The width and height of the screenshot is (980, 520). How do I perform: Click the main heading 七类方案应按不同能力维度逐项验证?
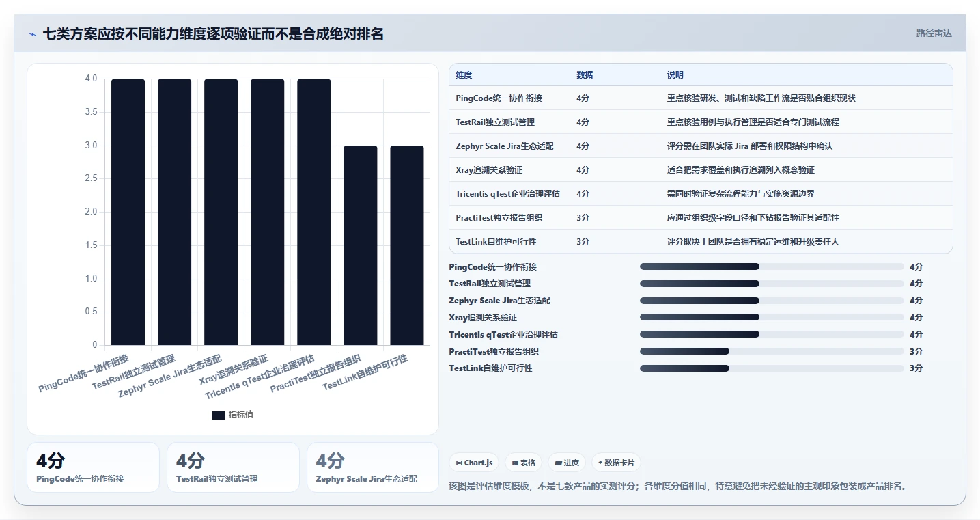point(213,33)
